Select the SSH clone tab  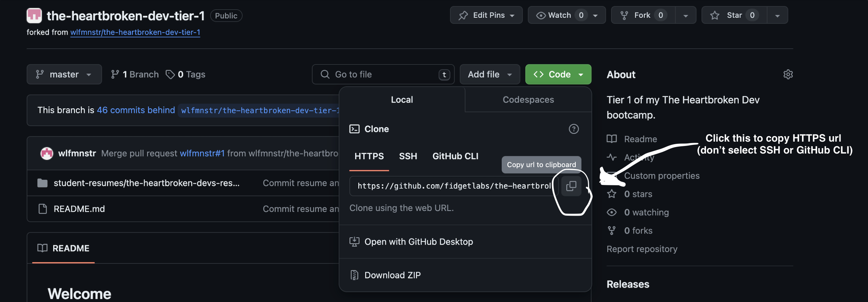(x=408, y=156)
